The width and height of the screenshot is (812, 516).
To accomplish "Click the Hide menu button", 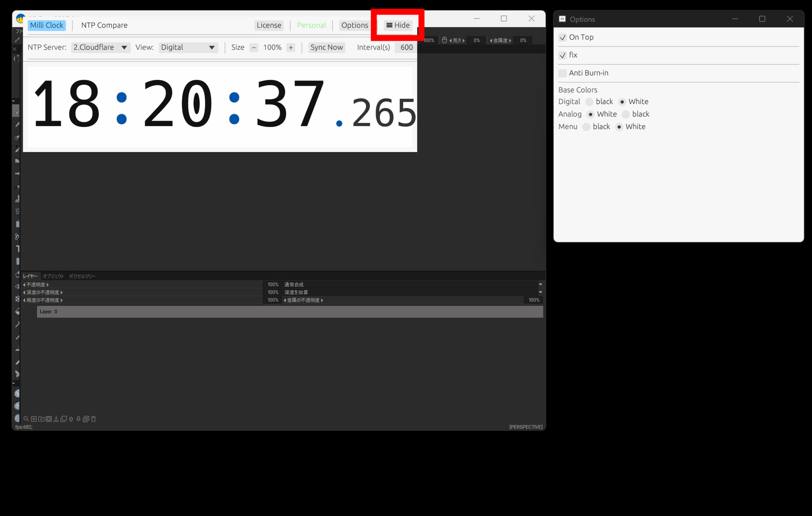I will point(398,25).
